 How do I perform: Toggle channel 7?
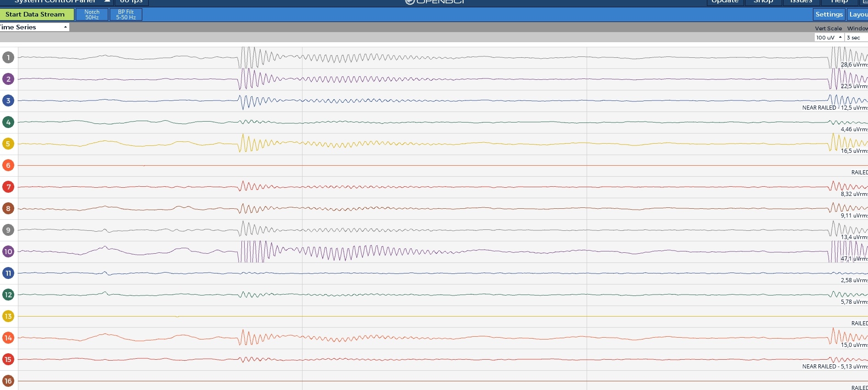8,187
